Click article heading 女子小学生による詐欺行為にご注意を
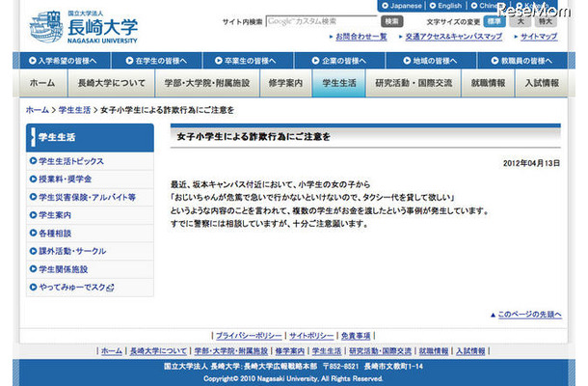 [254, 137]
